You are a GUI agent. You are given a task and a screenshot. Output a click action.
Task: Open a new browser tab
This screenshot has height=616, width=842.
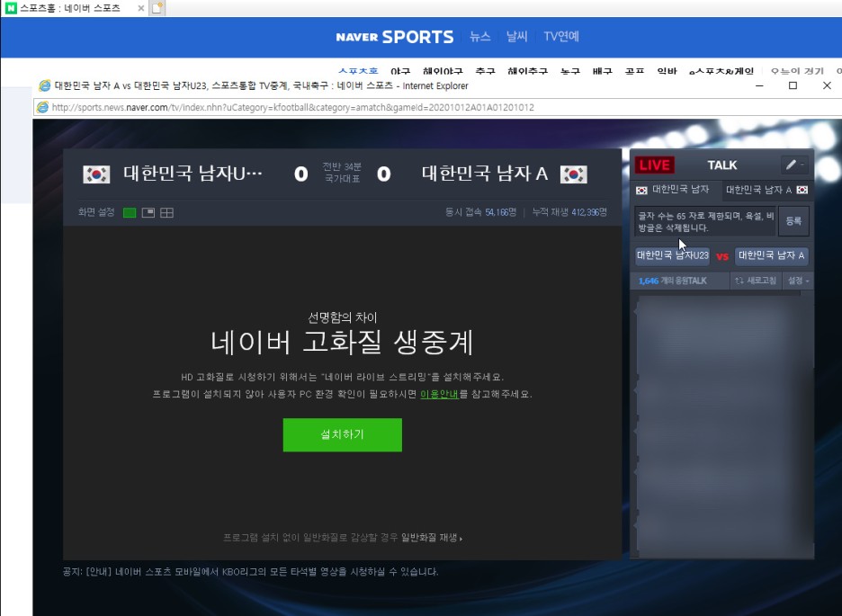tap(157, 8)
